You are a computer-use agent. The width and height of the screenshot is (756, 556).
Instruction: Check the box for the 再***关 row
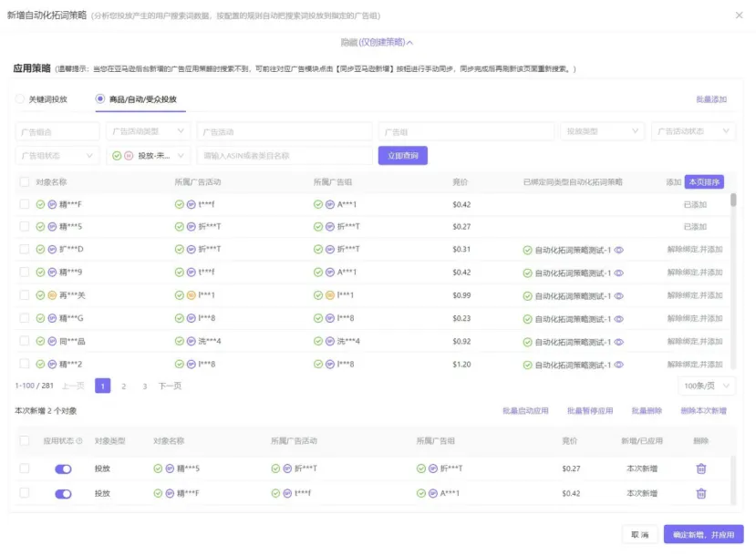[x=24, y=295]
